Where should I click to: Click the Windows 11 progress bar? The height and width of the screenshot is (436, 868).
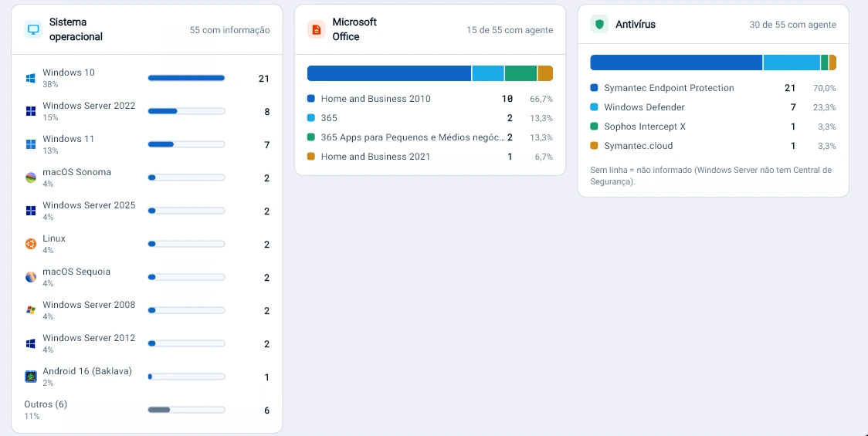click(x=187, y=144)
